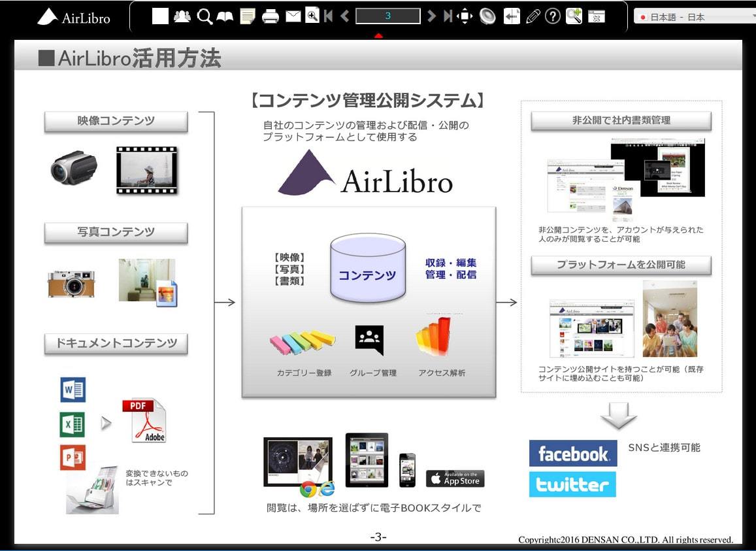The width and height of the screenshot is (756, 551).
Task: Open help with the question mark icon
Action: tap(553, 16)
